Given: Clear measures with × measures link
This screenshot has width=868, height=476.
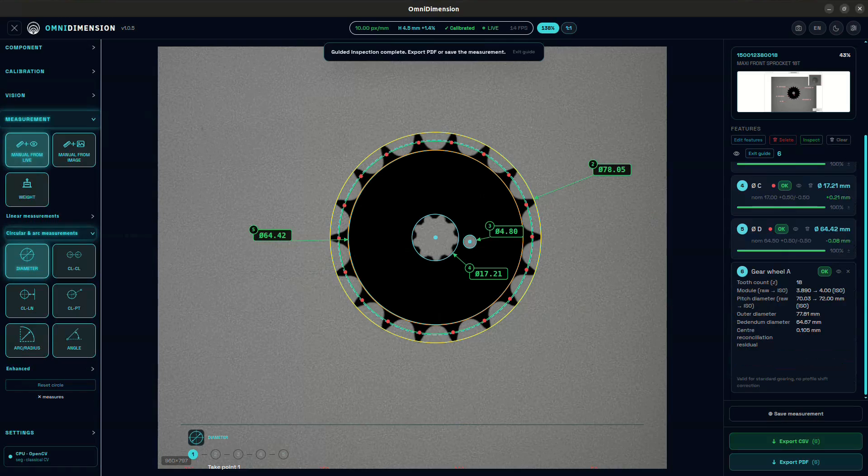Looking at the screenshot, I should pos(50,397).
